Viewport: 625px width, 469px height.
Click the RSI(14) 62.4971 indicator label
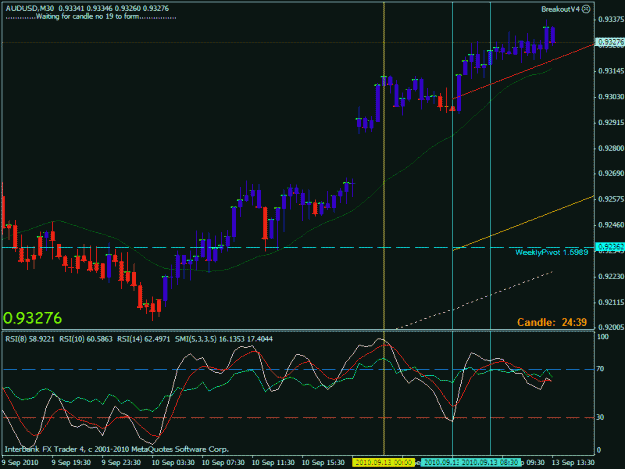point(143,339)
